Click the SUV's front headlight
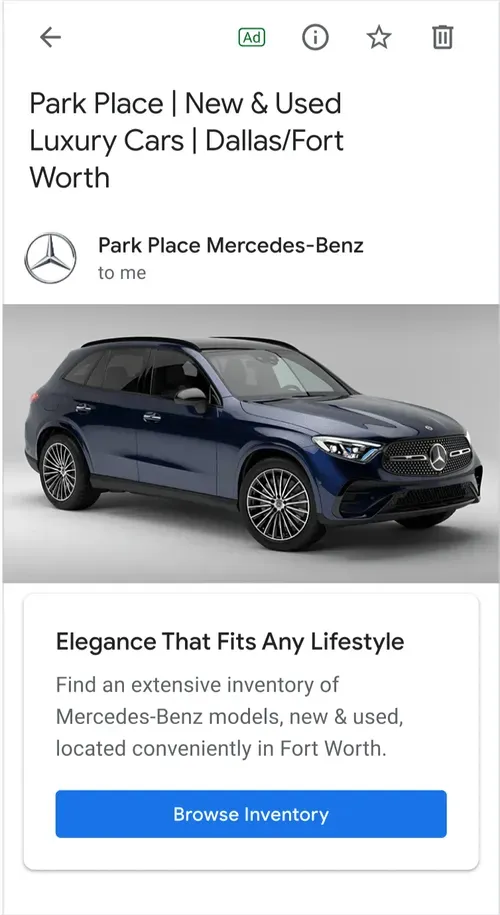The height and width of the screenshot is (915, 500). tap(347, 448)
